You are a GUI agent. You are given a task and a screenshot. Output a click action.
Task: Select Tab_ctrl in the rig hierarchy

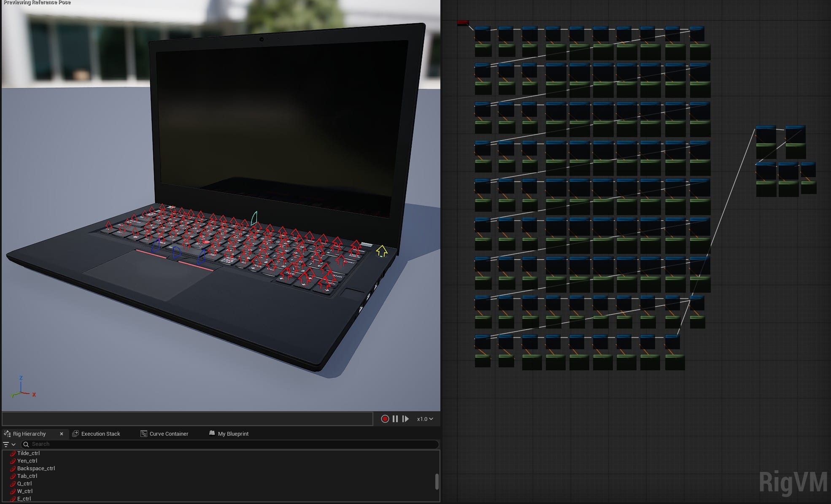[x=27, y=476]
